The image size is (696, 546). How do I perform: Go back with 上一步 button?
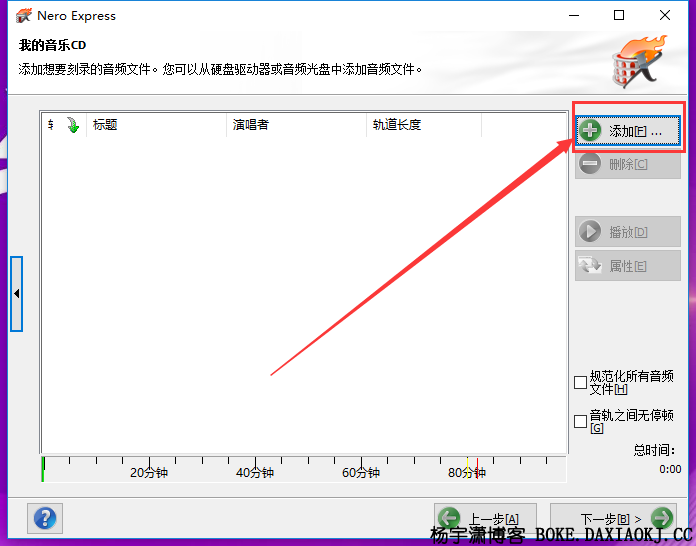pyautogui.click(x=485, y=518)
